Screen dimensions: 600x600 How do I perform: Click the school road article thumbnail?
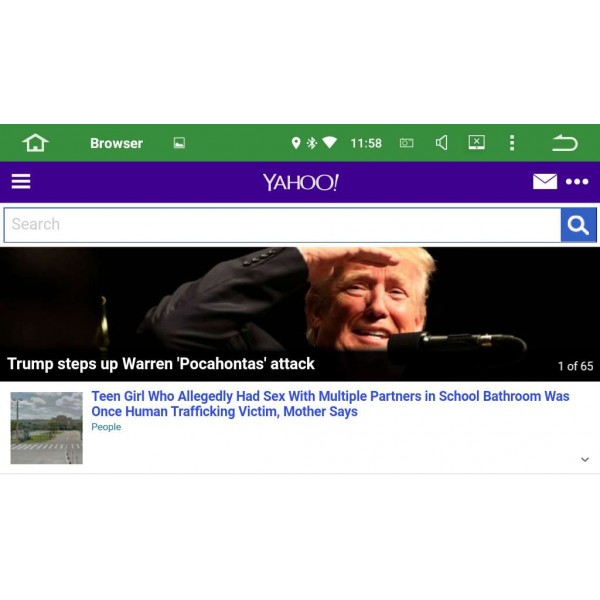click(x=46, y=428)
